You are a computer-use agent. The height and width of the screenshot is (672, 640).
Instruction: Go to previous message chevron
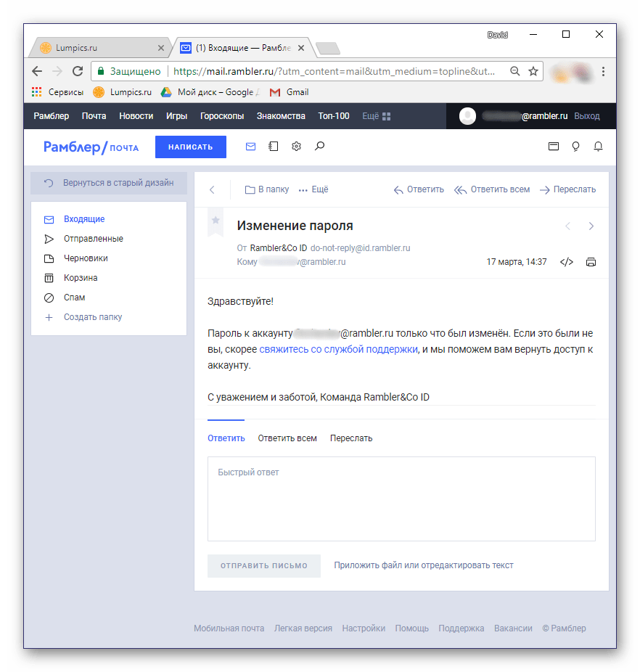pyautogui.click(x=568, y=226)
